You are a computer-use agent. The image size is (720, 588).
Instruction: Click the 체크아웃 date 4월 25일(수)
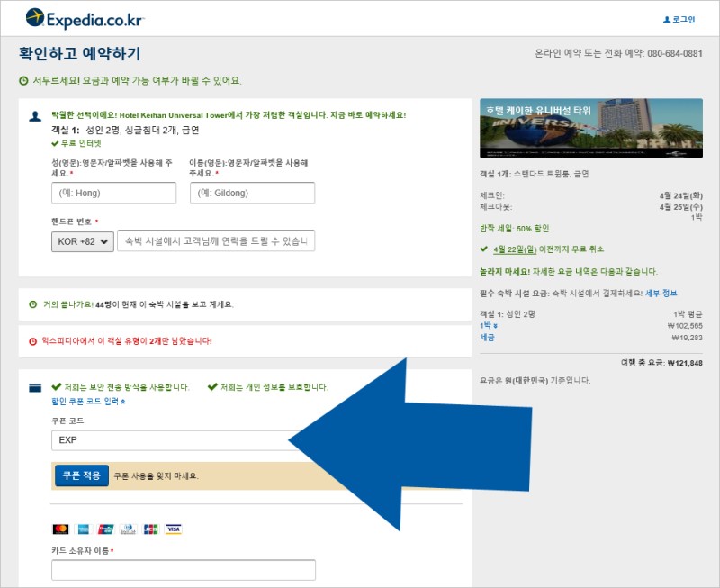(681, 207)
